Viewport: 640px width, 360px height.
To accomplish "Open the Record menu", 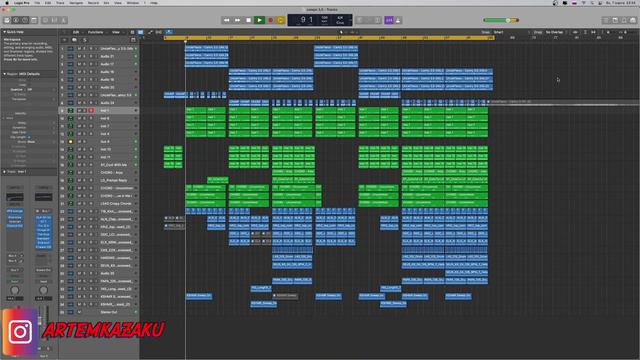I will click(x=93, y=3).
